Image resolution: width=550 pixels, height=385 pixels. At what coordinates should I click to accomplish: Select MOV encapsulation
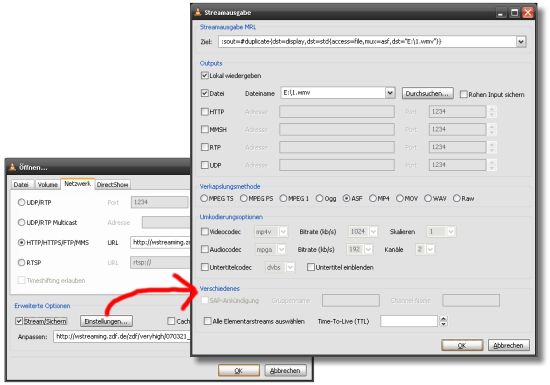click(x=400, y=198)
